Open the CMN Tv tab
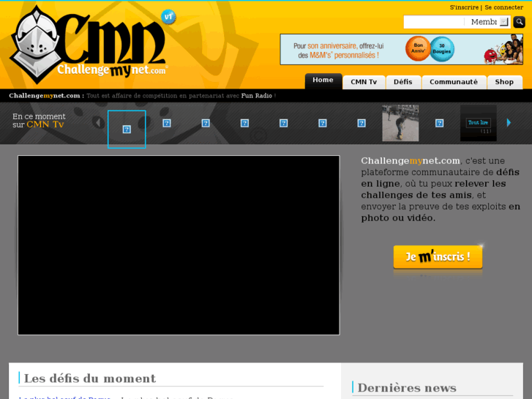 tap(364, 82)
